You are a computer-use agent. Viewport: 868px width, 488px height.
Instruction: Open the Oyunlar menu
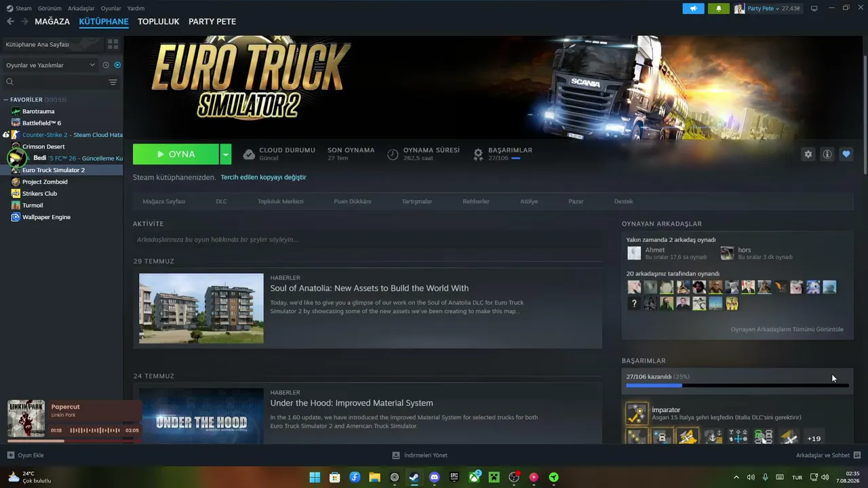(x=111, y=8)
